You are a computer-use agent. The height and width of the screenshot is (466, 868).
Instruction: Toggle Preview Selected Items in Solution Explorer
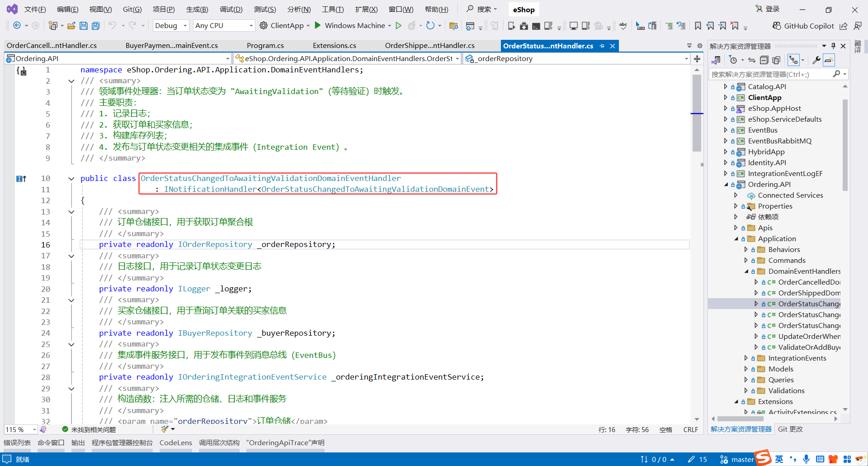(x=829, y=60)
